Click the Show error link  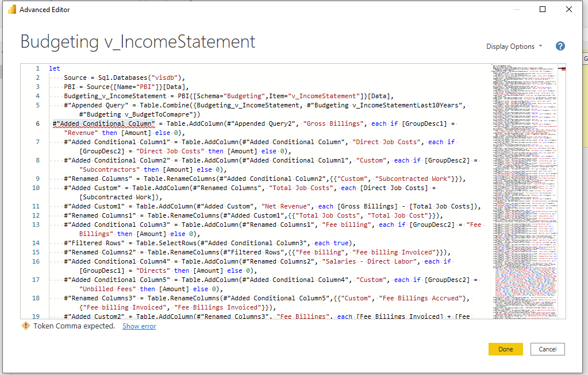pyautogui.click(x=139, y=326)
